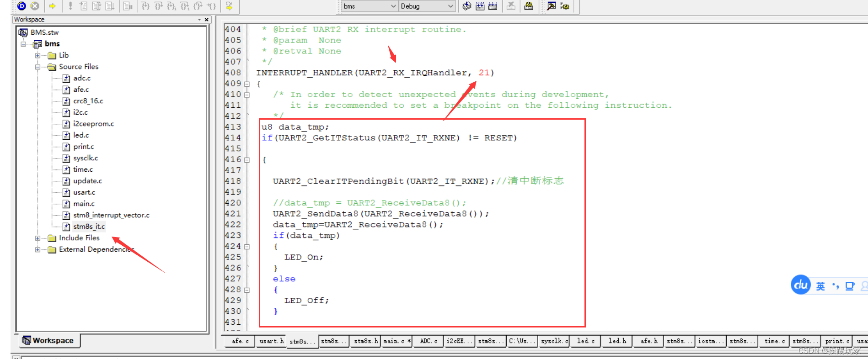Click the Stop Program yellow arrow icon
868x359 pixels.
click(x=229, y=6)
